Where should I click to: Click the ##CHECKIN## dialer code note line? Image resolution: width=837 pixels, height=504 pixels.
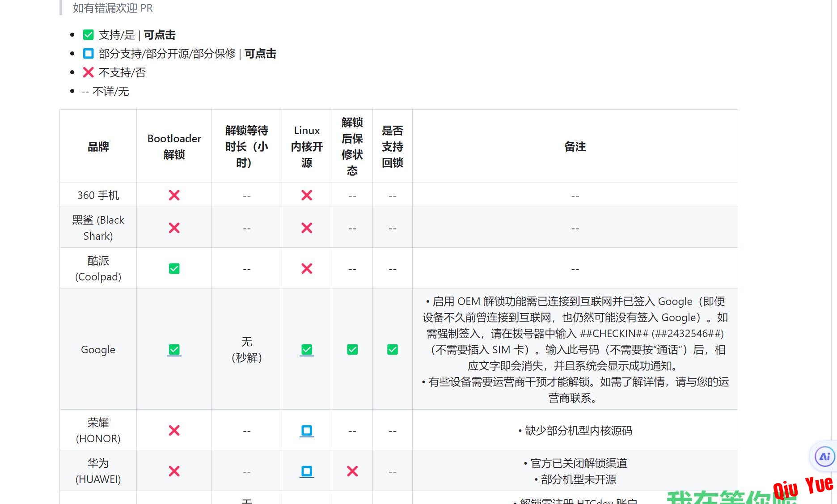[575, 334]
